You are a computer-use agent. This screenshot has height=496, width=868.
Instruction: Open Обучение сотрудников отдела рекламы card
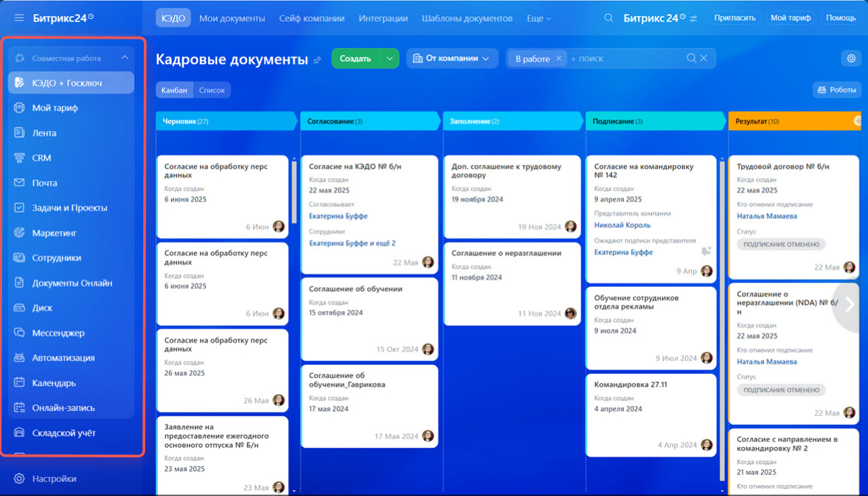[651, 328]
